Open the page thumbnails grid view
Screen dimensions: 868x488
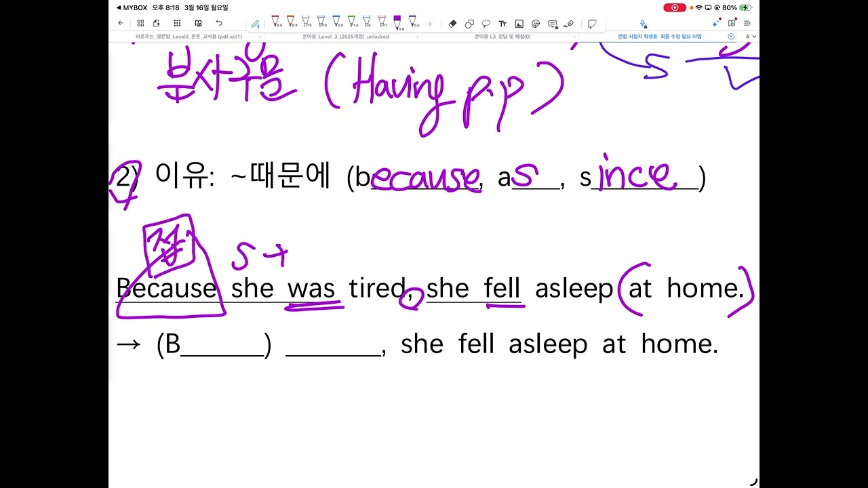(x=140, y=23)
